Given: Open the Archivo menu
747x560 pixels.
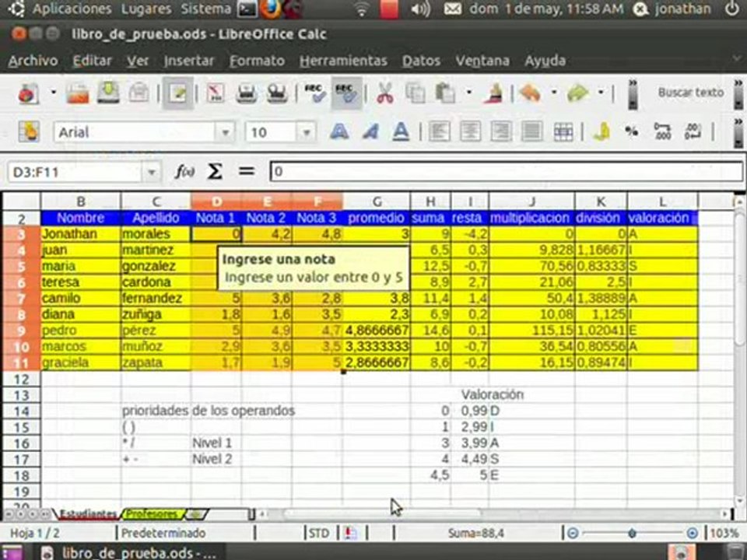Looking at the screenshot, I should (33, 61).
